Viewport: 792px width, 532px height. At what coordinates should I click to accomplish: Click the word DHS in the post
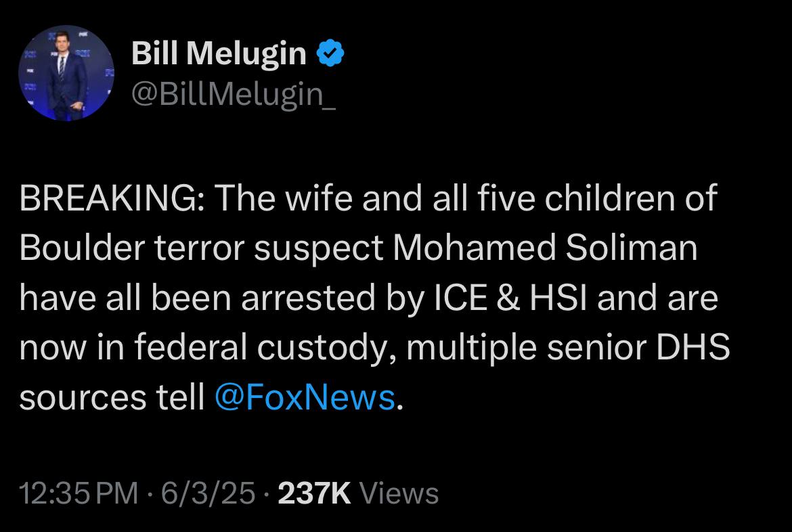[x=693, y=348]
